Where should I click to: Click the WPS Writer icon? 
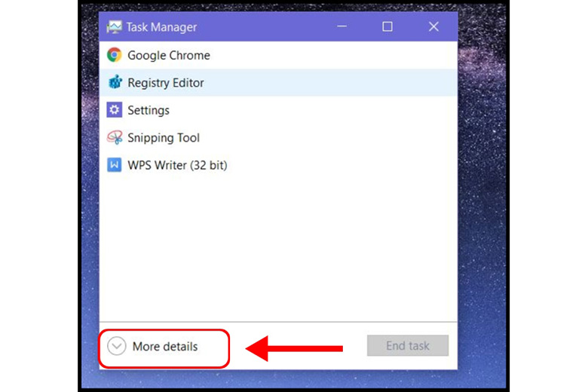pos(115,164)
